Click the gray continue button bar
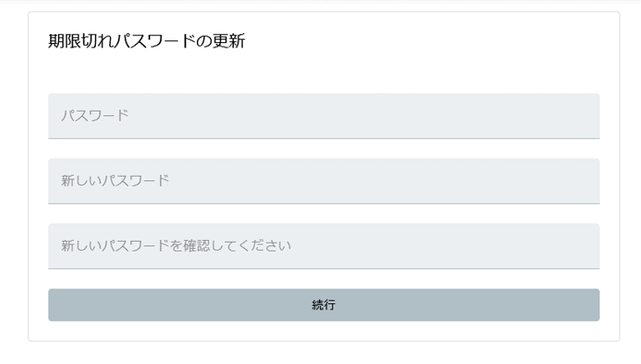The image size is (641, 364). tap(324, 305)
